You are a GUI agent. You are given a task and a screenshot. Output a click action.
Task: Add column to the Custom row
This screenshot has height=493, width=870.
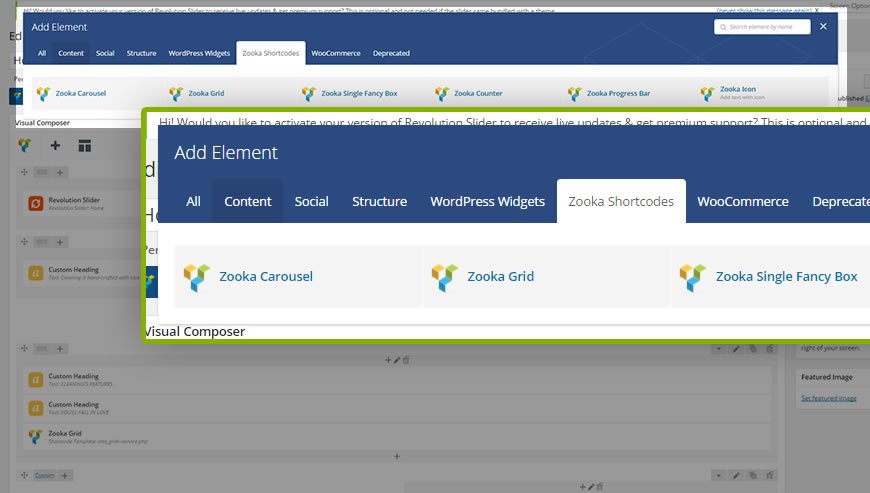tap(64, 475)
